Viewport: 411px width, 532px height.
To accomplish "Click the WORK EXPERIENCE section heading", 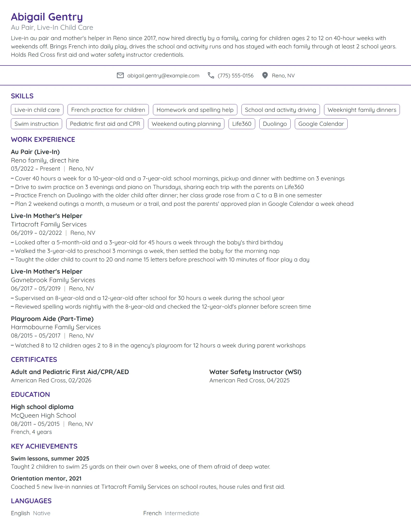I will (x=43, y=140).
